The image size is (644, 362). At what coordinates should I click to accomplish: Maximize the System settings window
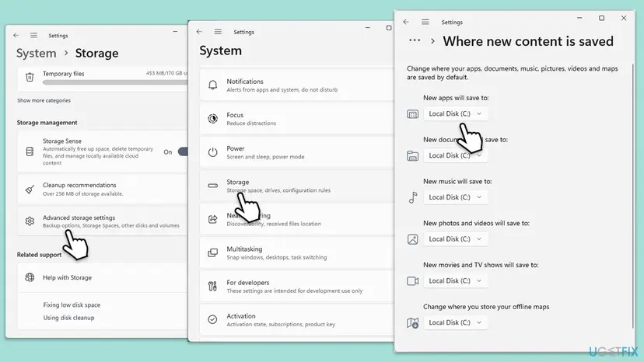[x=389, y=28]
